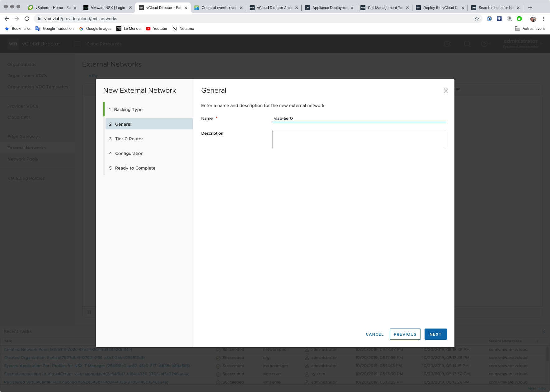The height and width of the screenshot is (392, 550).
Task: Select Configuration wizard step
Action: tap(129, 153)
